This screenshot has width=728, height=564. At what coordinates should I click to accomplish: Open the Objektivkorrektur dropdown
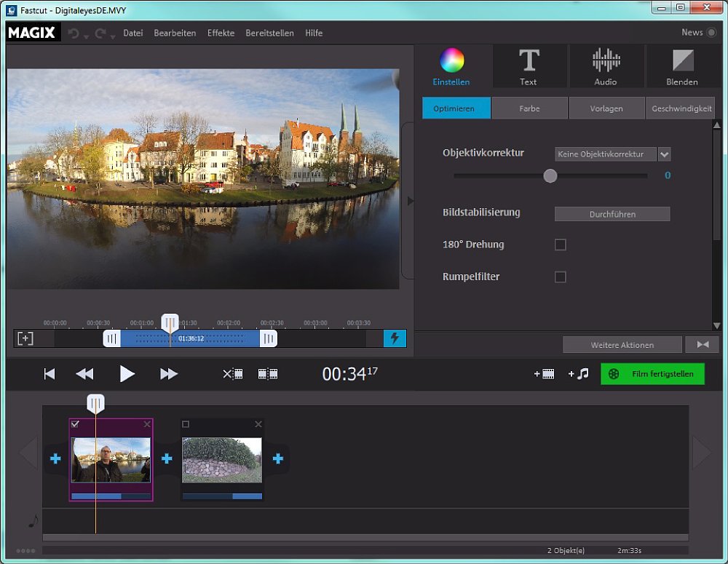663,154
